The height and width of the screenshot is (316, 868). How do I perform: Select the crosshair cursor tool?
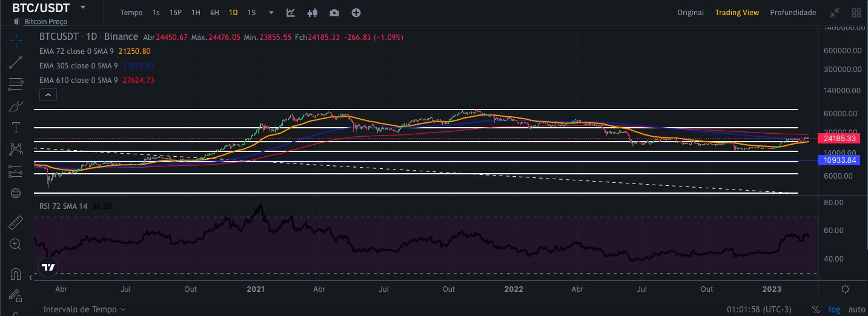(16, 40)
